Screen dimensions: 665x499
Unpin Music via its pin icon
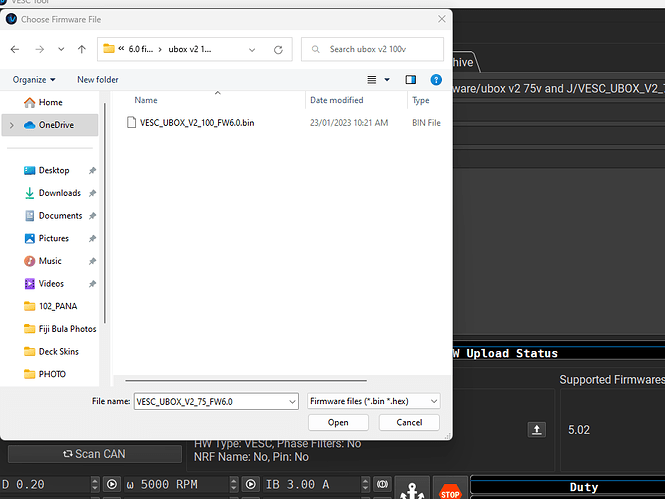(92, 261)
